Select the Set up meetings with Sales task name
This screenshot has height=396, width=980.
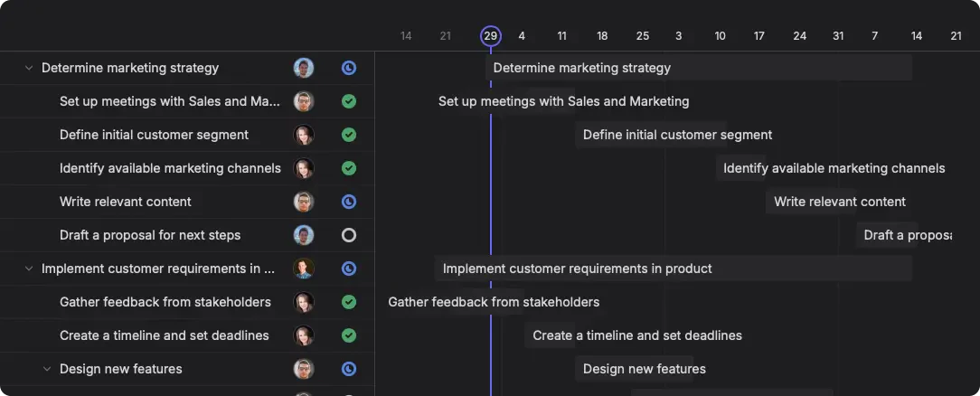tap(170, 101)
